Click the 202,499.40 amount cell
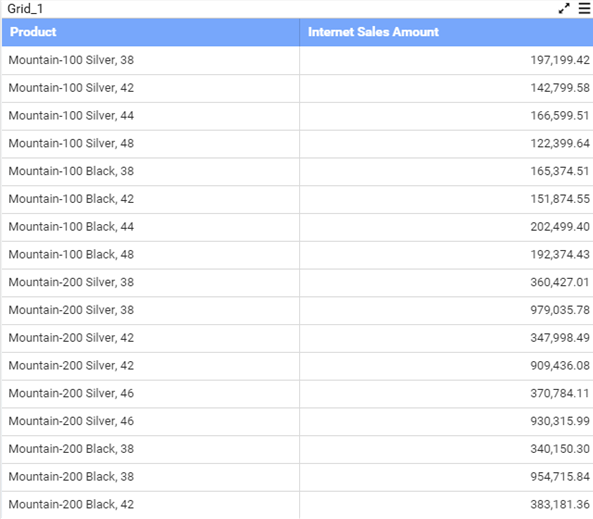Viewport: 593px width, 519px height. point(446,227)
